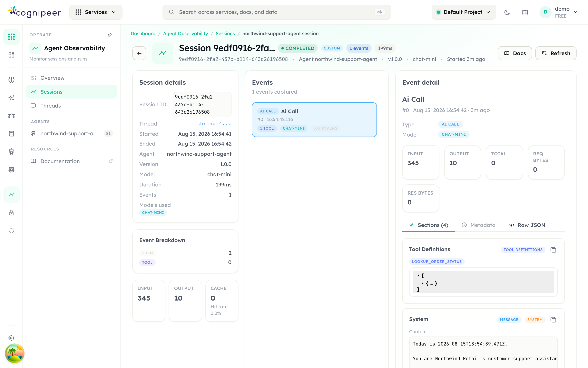The image size is (588, 368).
Task: Click the CHAT-MINI chip under Models used
Action: (153, 212)
